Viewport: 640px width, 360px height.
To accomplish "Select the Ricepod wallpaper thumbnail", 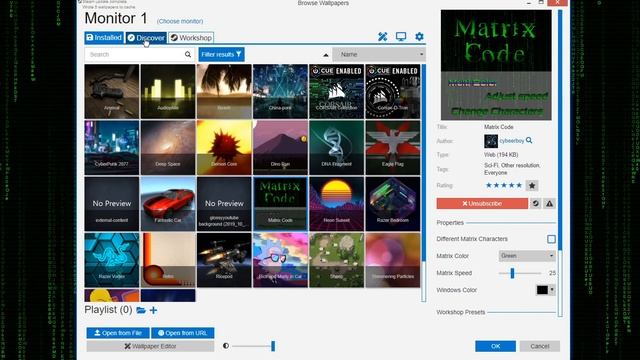I will (224, 260).
